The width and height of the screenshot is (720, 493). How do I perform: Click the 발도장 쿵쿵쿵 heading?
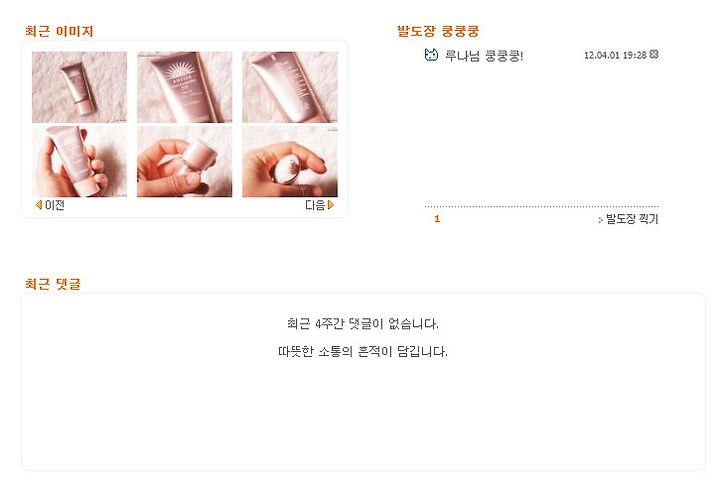tap(438, 31)
